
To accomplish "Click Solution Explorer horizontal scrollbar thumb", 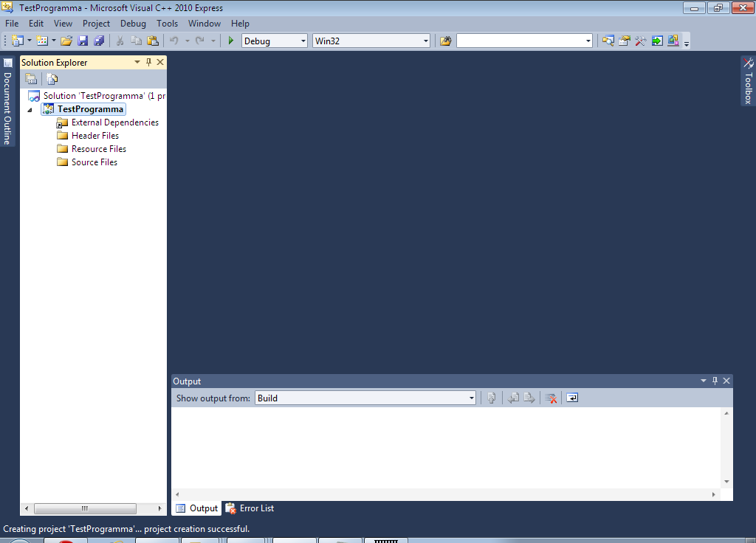I will (x=85, y=508).
